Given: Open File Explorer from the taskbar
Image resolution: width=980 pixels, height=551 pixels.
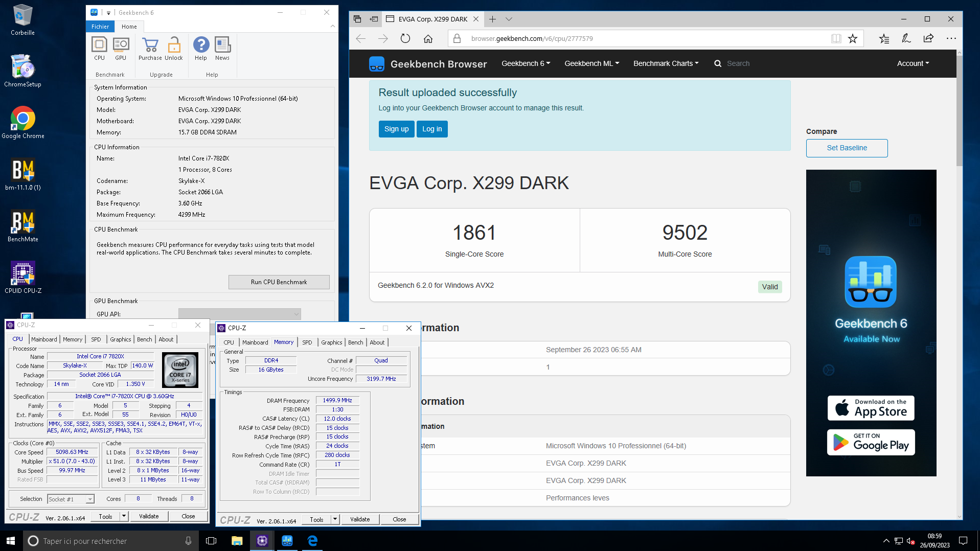Looking at the screenshot, I should click(237, 541).
